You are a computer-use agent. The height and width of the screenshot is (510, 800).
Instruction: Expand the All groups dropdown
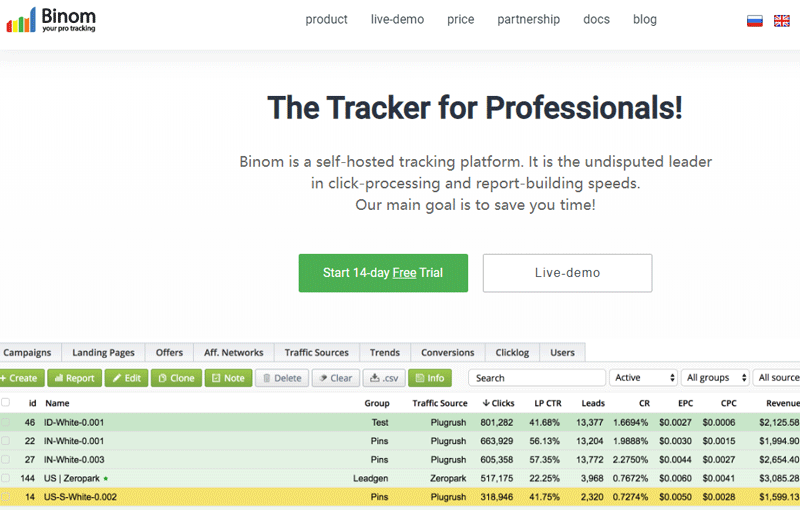tap(716, 378)
